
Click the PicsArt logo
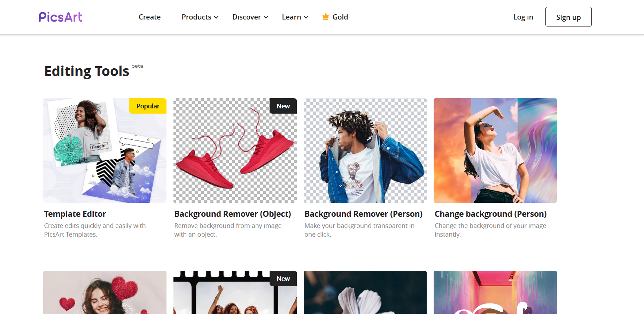(61, 17)
